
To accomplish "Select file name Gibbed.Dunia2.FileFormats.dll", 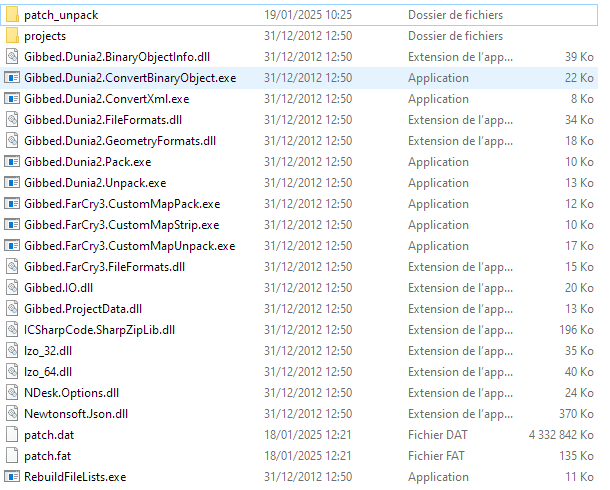I will click(x=103, y=120).
